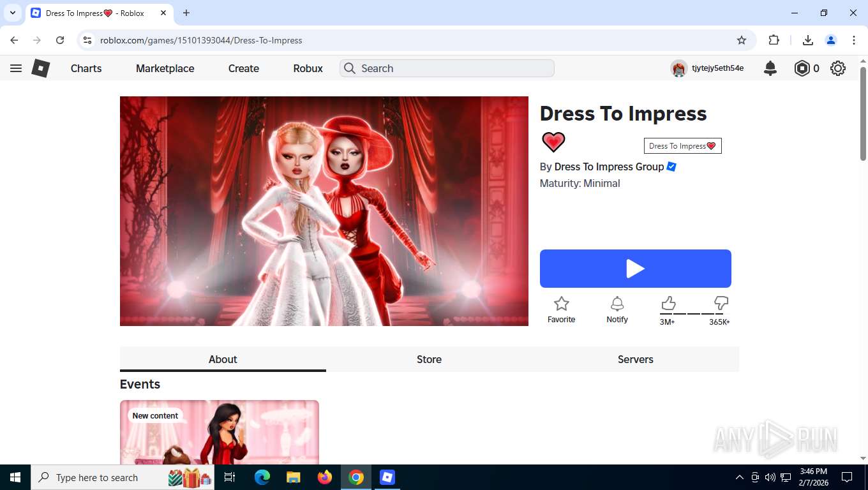The image size is (868, 490).
Task: Open the Roblox settings gear icon
Action: coord(838,68)
